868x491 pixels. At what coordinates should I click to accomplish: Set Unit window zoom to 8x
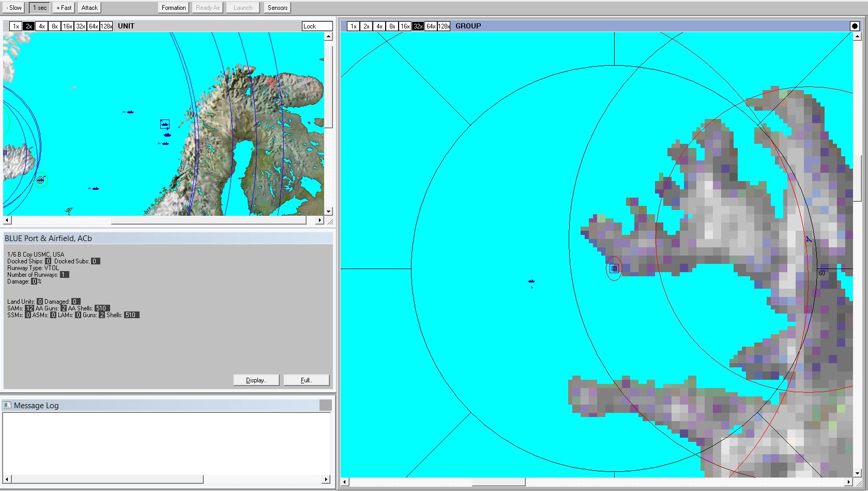pos(54,26)
